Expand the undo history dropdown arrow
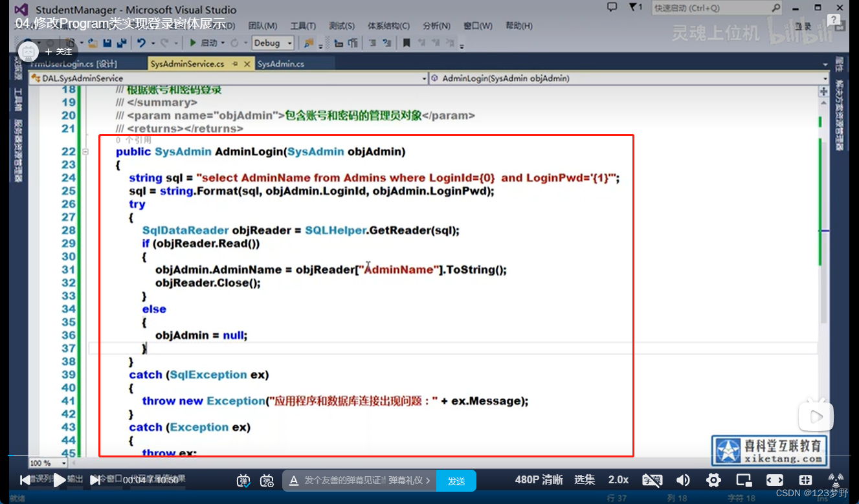The height and width of the screenshot is (504, 859). pos(153,43)
